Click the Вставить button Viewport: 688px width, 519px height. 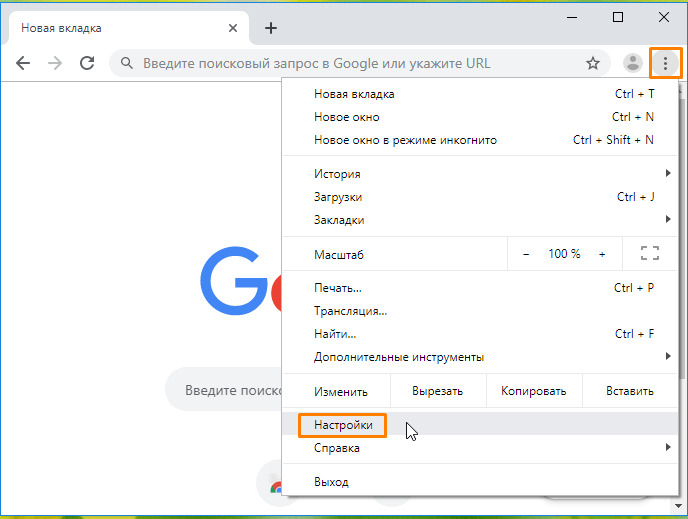pyautogui.click(x=630, y=391)
